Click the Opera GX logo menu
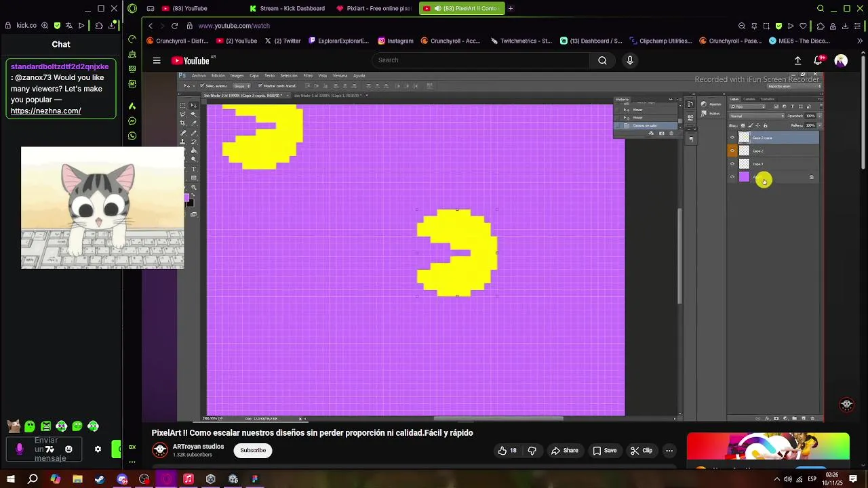This screenshot has height=488, width=868. [132, 8]
